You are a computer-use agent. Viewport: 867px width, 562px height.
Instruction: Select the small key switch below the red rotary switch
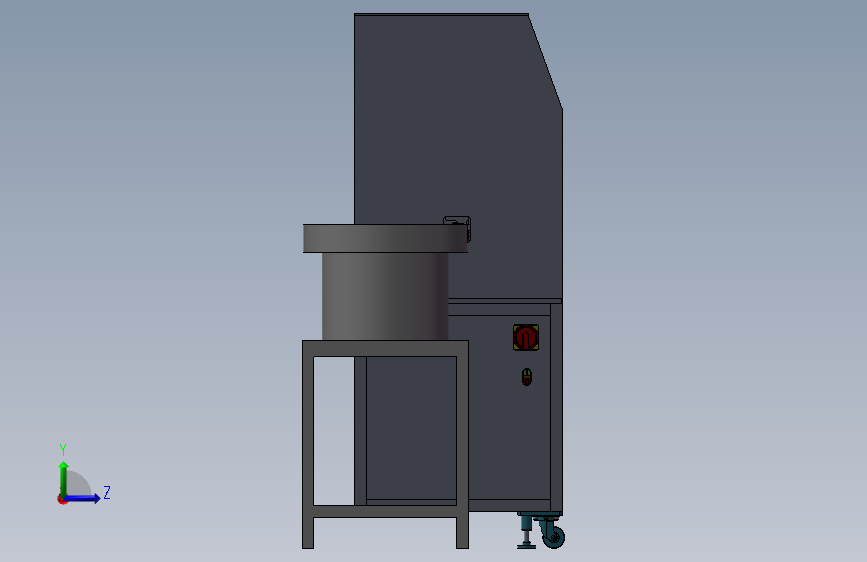[527, 377]
